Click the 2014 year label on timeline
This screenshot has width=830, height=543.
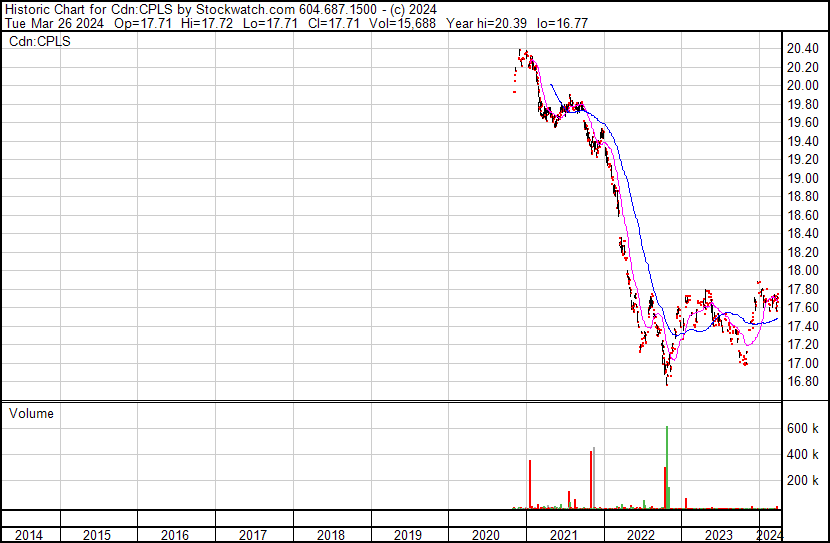pyautogui.click(x=29, y=535)
